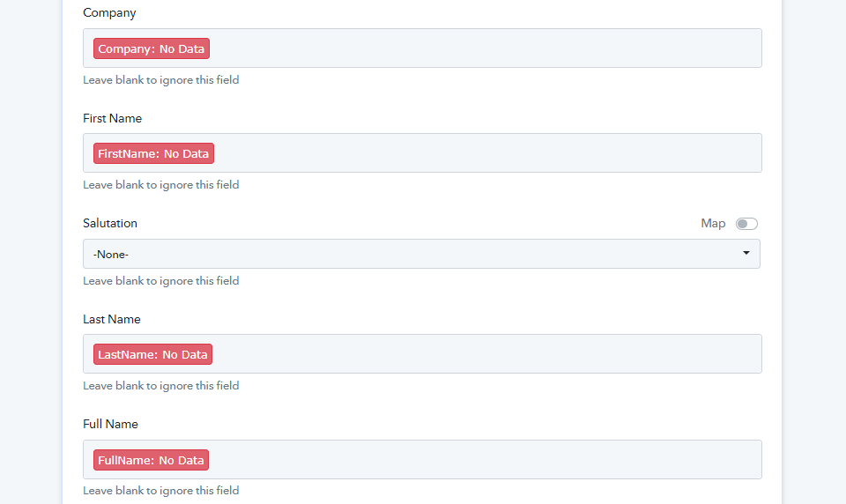Select the FullName: No Data tag

pos(151,460)
